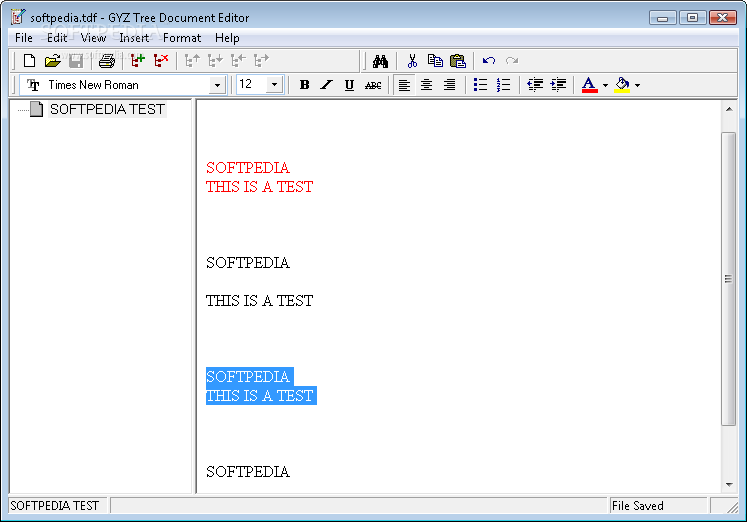Image resolution: width=747 pixels, height=522 pixels.
Task: Click red THIS IS A TEST line
Action: coord(260,187)
